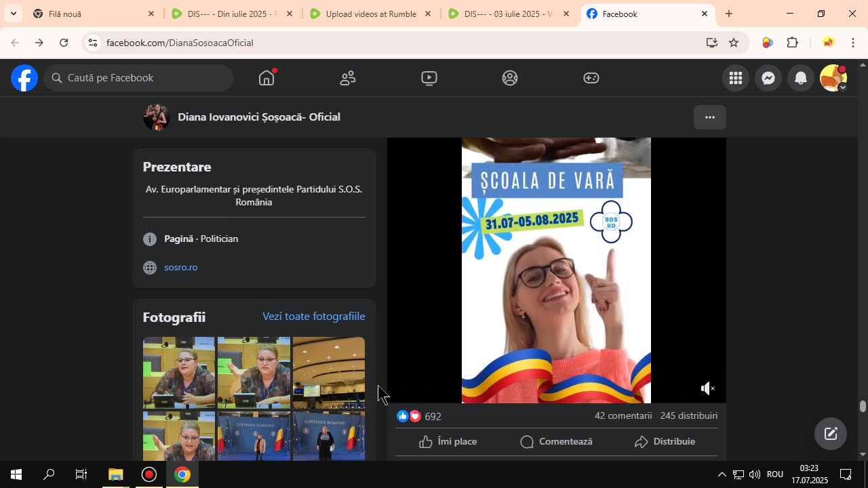Viewport: 868px width, 488px height.
Task: Open the sosro.ro website link
Action: [x=181, y=268]
